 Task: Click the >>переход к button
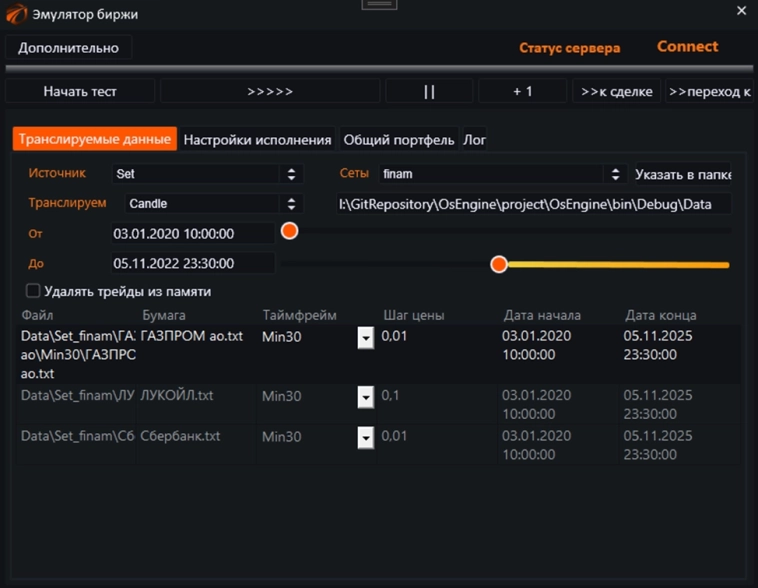(x=709, y=91)
